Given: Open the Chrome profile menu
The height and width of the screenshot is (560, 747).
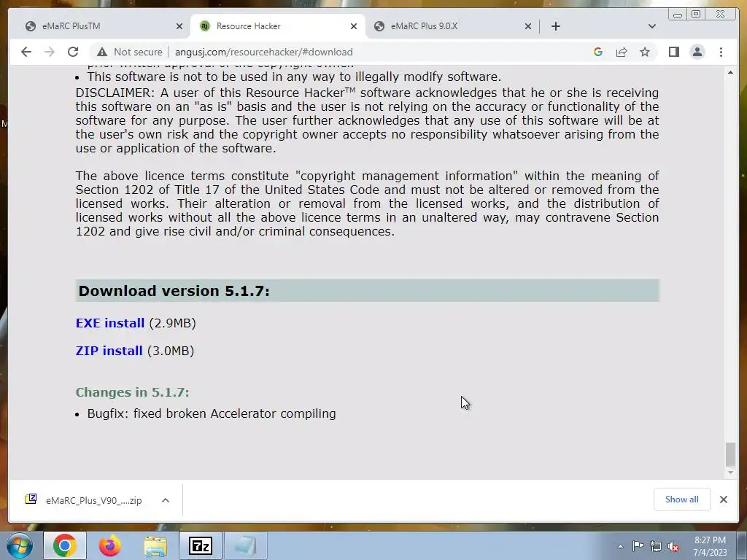Looking at the screenshot, I should (697, 52).
